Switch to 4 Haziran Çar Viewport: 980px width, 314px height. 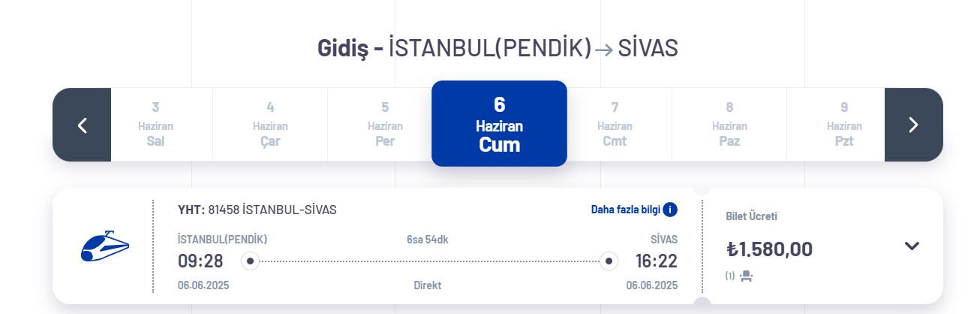point(270,125)
